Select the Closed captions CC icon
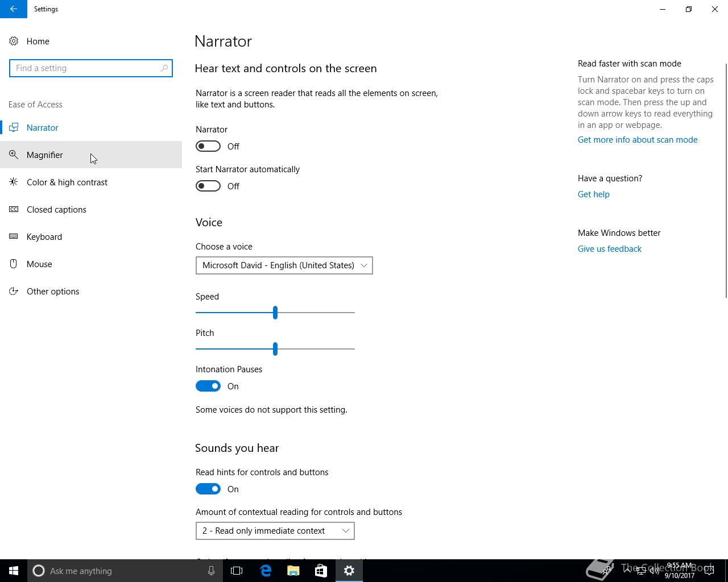 click(14, 209)
